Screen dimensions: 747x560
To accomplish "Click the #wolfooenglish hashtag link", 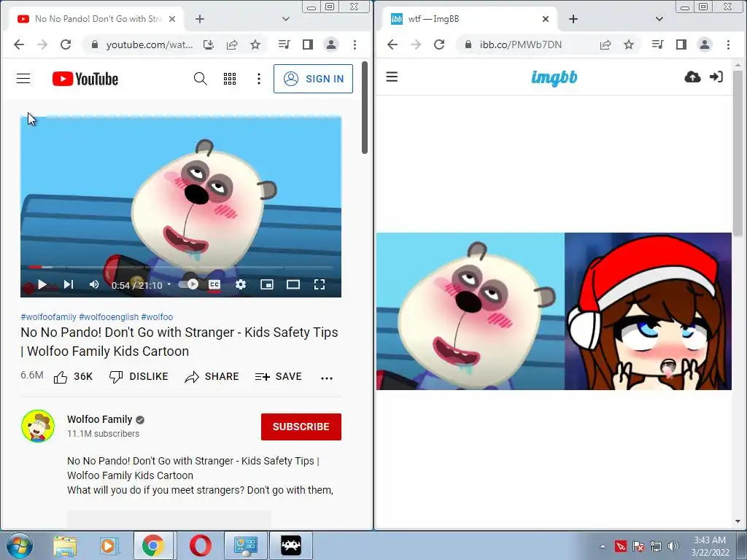I will pos(109,316).
